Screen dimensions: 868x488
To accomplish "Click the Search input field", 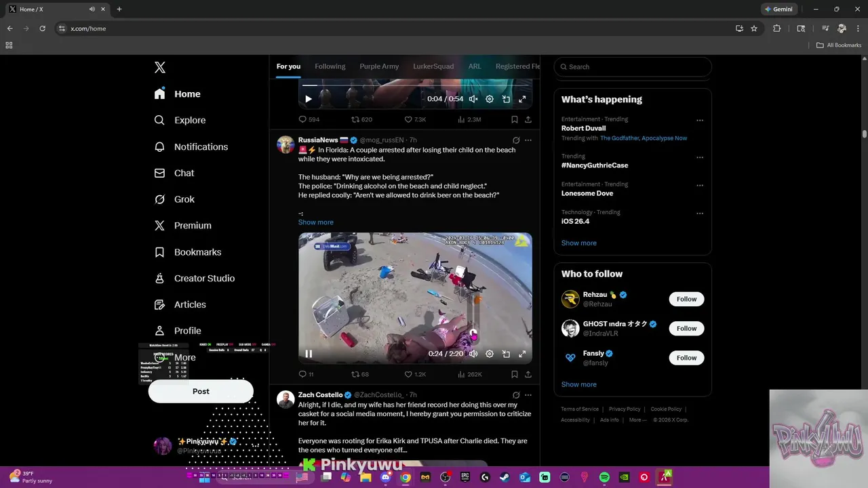I will [633, 66].
